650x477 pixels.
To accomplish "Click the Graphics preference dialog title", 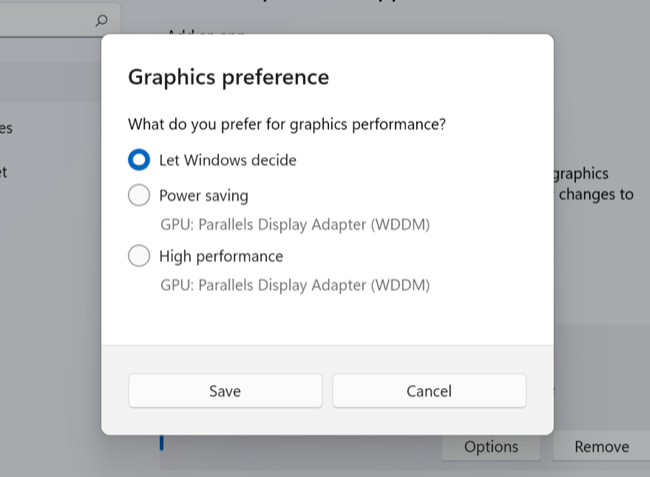I will click(228, 77).
